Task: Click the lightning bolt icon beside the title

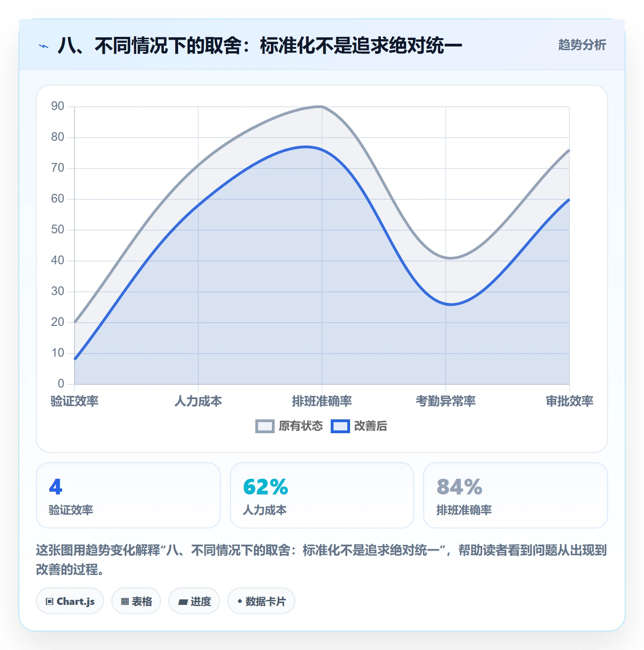Action: [x=43, y=46]
